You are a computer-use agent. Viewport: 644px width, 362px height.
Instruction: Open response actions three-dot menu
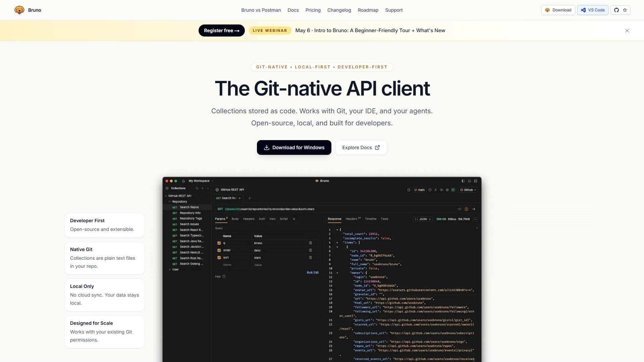475,219
